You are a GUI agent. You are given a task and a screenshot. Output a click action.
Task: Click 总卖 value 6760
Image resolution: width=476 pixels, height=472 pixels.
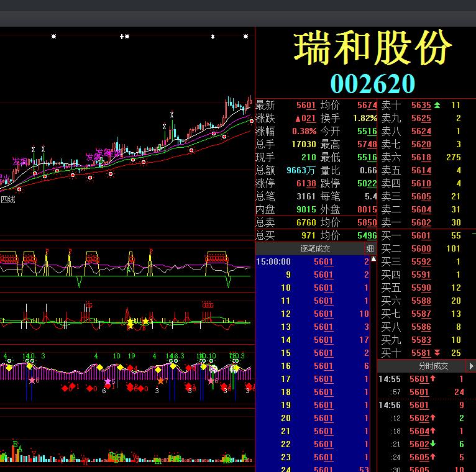click(306, 223)
